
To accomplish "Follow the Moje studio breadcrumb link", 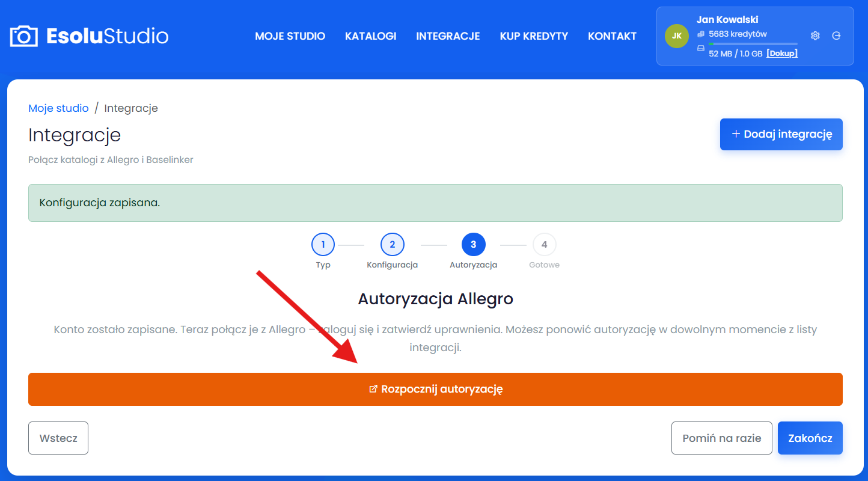I will pyautogui.click(x=58, y=108).
